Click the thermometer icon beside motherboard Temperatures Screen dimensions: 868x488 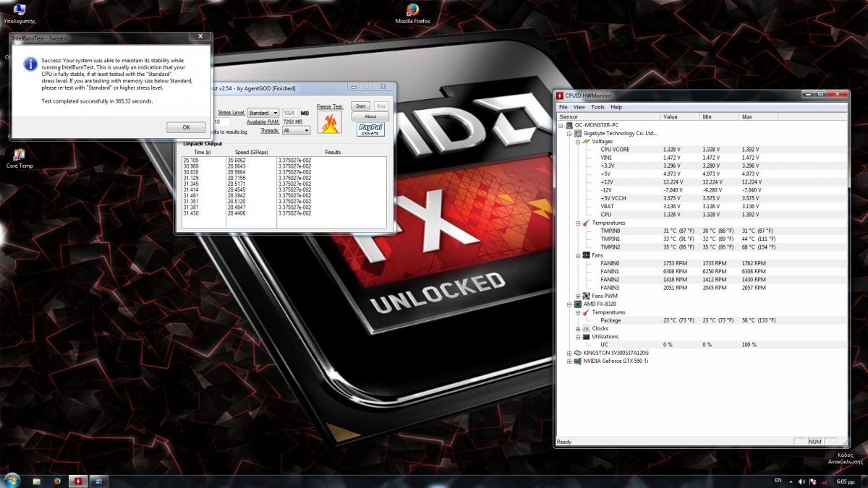pos(586,223)
